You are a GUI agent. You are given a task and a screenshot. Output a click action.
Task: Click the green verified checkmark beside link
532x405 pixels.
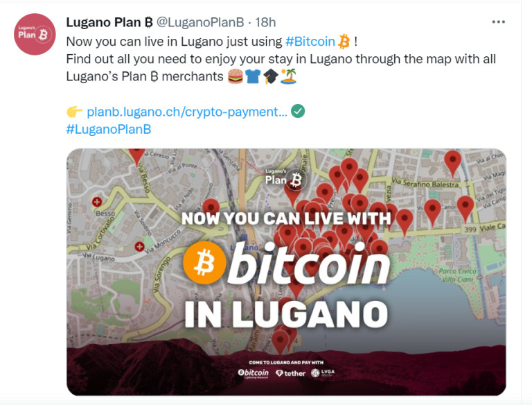click(x=298, y=111)
